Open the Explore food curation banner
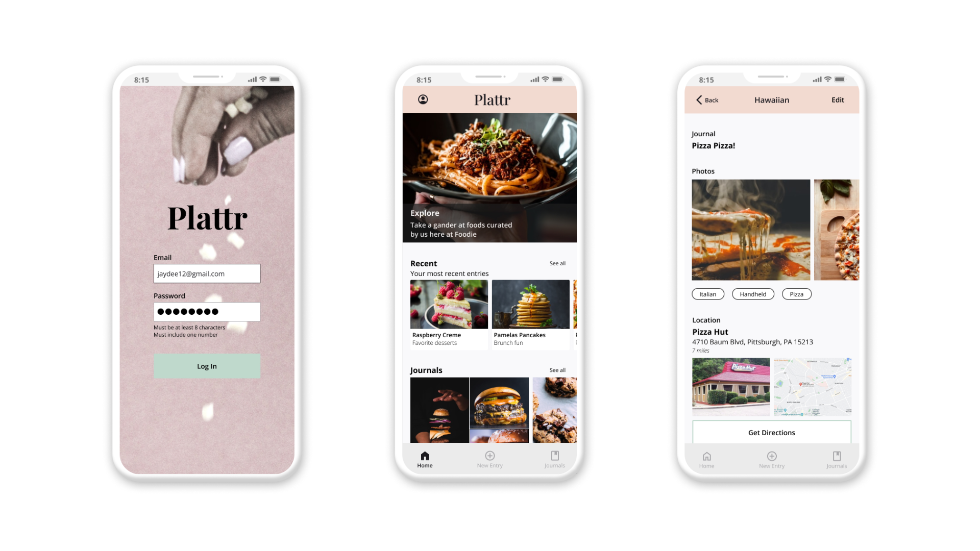The width and height of the screenshot is (980, 551). click(489, 176)
